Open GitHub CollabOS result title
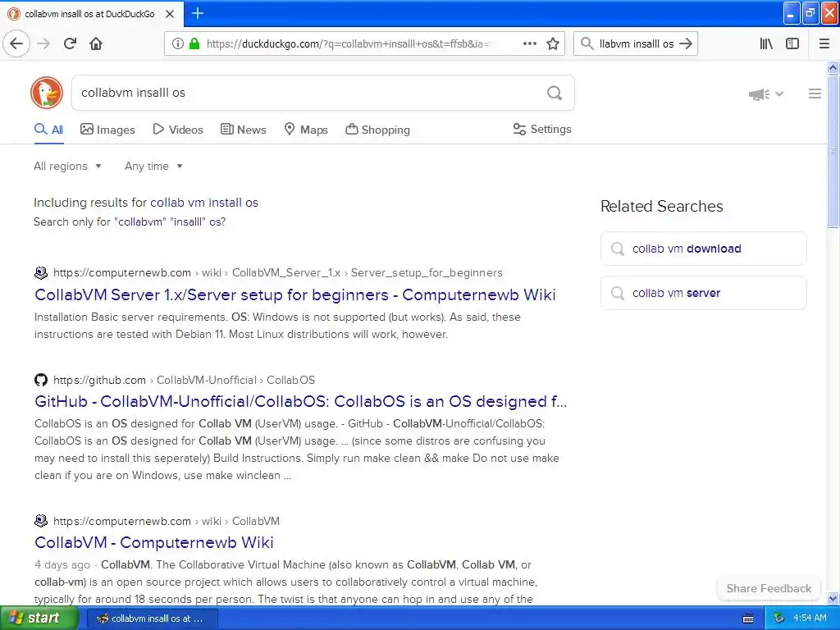Screen dimensions: 840x630 pos(300,401)
